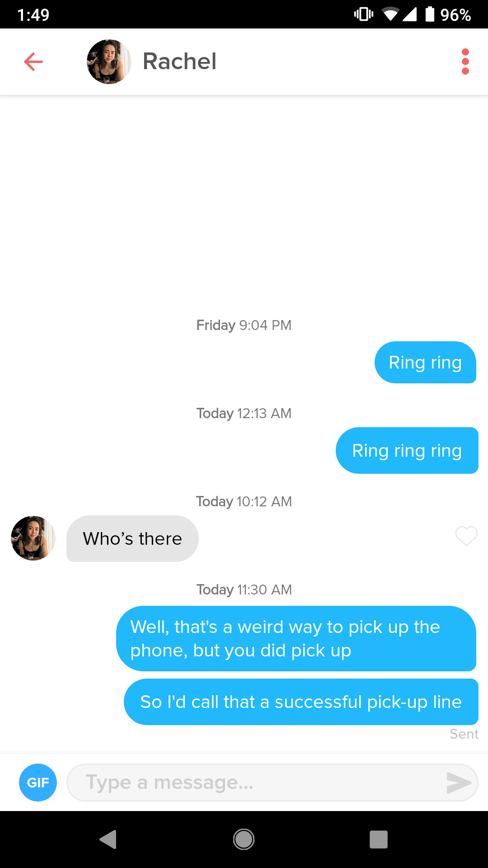Screen dimensions: 488x868
Task: Tap the "weird way to pick up" message
Action: coord(296,638)
